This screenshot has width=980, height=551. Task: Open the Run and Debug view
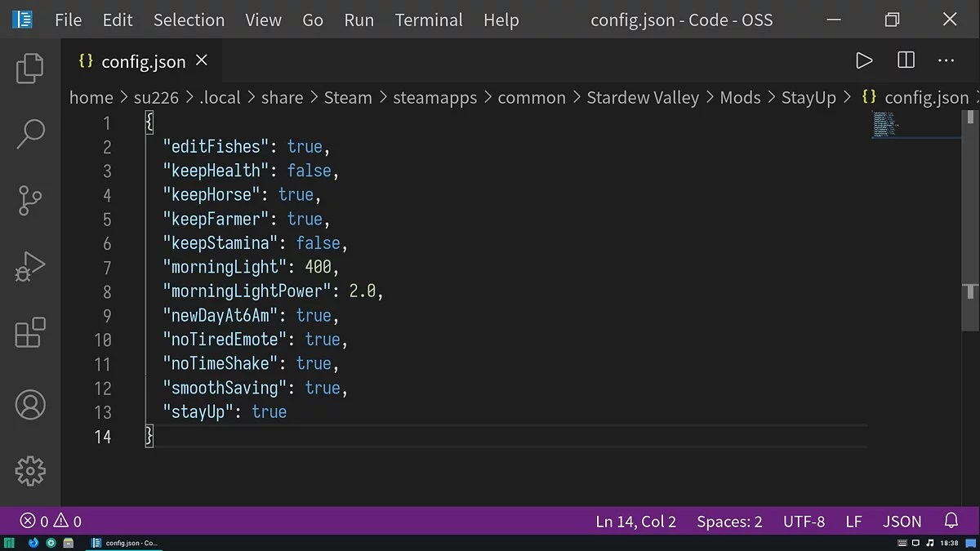coord(30,267)
